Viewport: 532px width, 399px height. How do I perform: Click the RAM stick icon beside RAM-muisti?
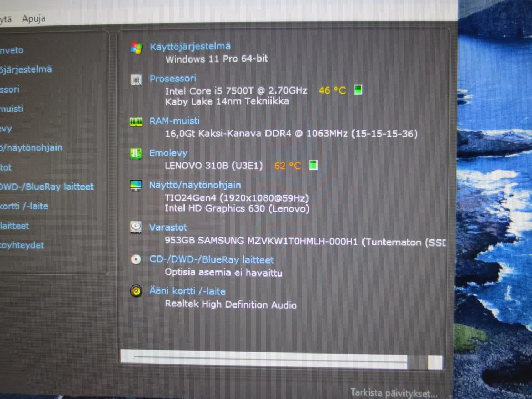[x=136, y=122]
